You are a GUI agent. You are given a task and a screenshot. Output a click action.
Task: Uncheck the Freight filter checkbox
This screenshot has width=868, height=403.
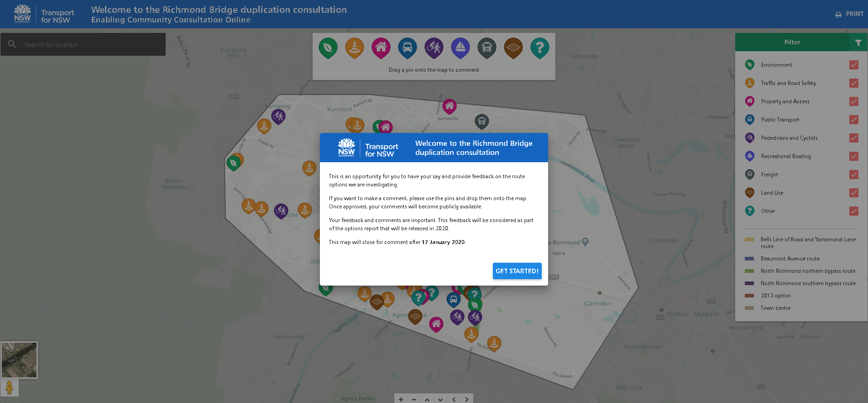(x=854, y=175)
